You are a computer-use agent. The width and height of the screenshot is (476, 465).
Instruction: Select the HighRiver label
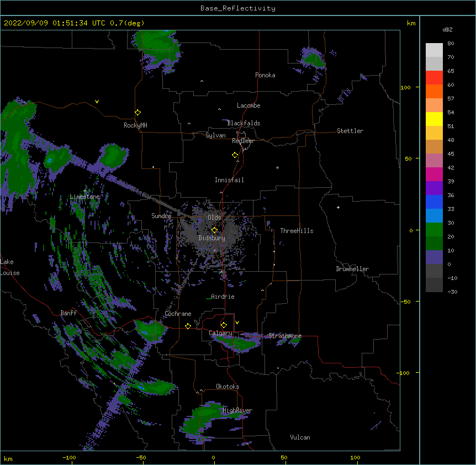[x=237, y=410]
